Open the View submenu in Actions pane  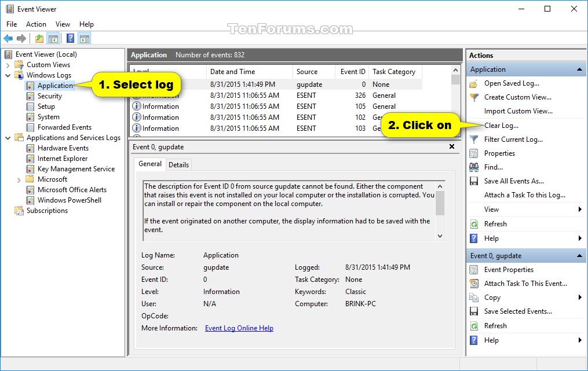pyautogui.click(x=492, y=209)
